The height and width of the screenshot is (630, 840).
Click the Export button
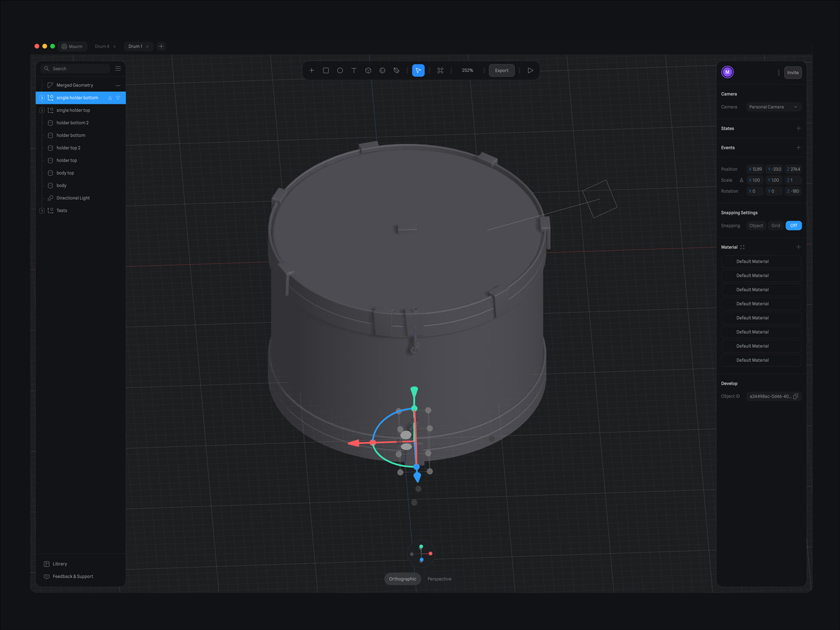(x=501, y=70)
